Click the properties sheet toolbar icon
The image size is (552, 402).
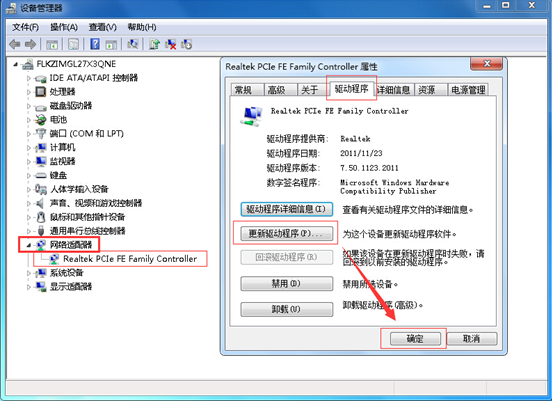click(x=73, y=44)
